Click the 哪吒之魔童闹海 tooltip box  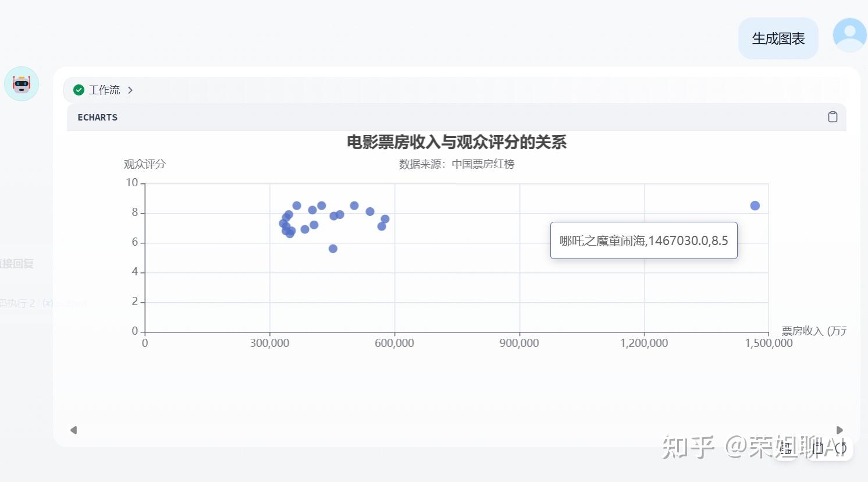coord(643,240)
